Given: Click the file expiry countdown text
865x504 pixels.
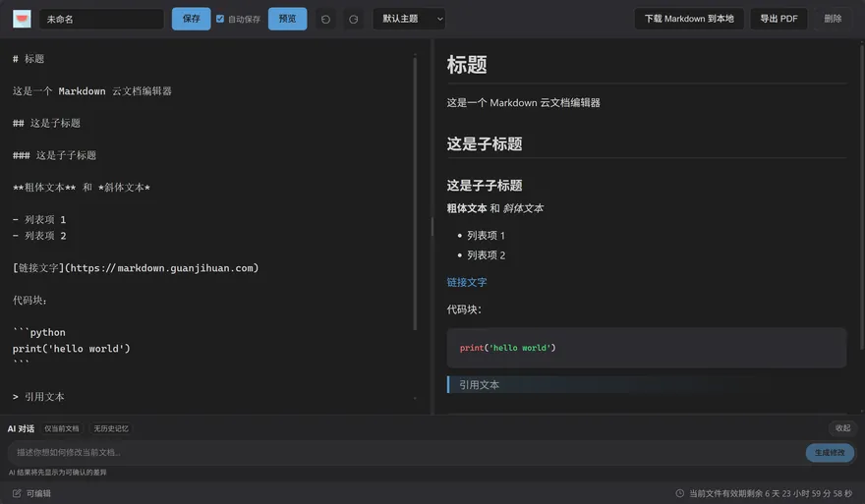Looking at the screenshot, I should point(771,493).
